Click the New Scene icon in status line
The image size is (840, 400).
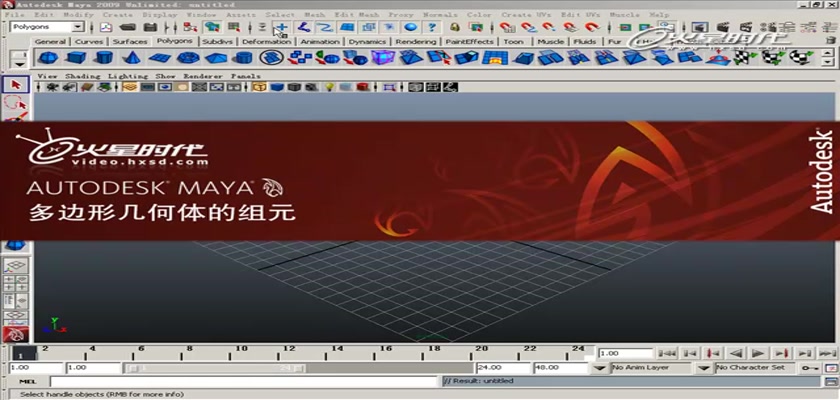[x=106, y=27]
